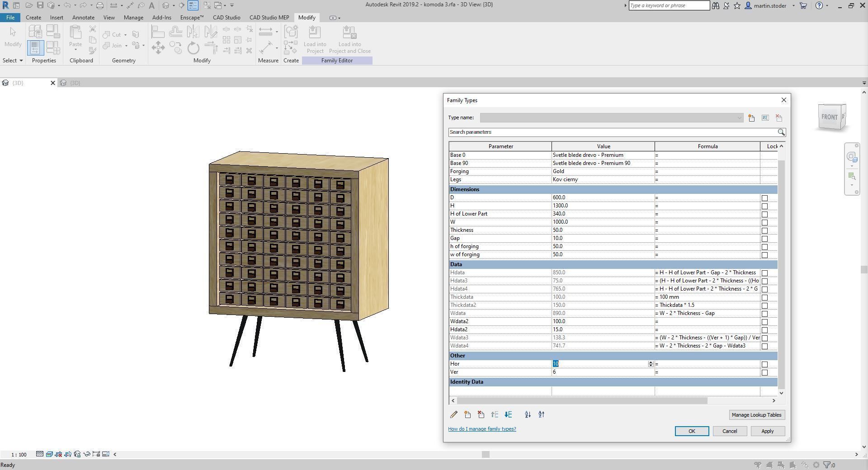This screenshot has height=470, width=868.
Task: Follow the 'How do I manage family types?' link
Action: (x=482, y=429)
